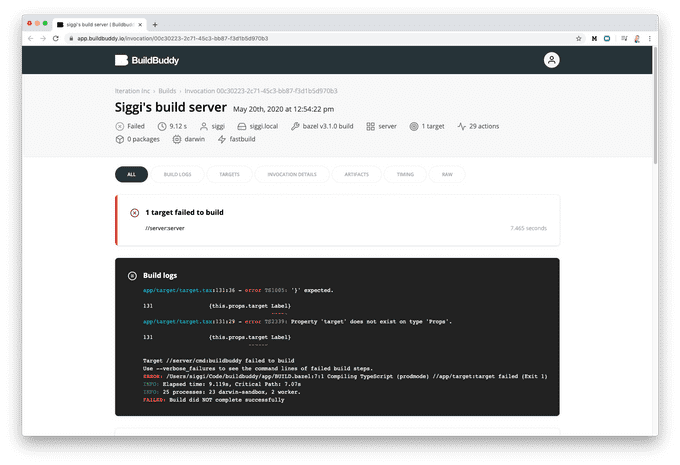
Task: Click the lightning icon beside fastbuild
Action: [x=222, y=139]
